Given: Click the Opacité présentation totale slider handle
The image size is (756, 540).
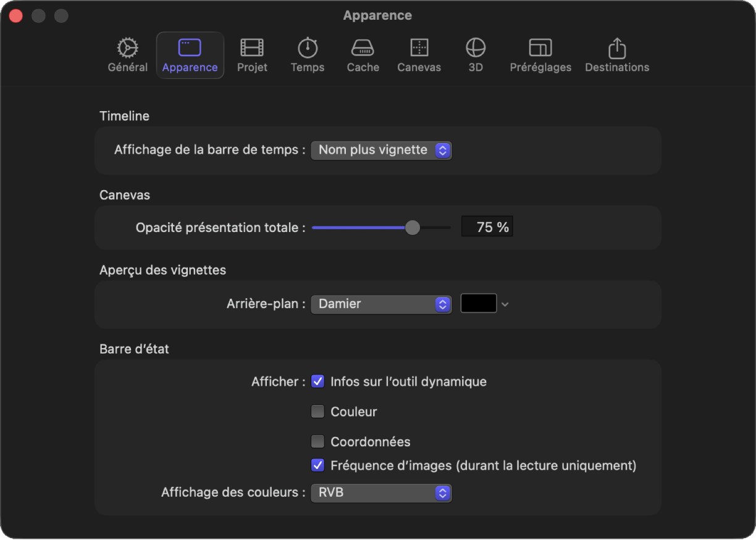Looking at the screenshot, I should [413, 228].
